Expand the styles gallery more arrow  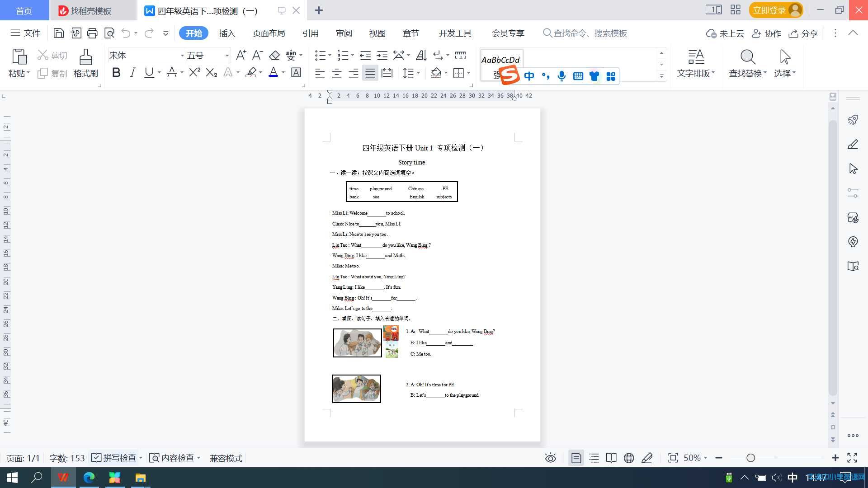(x=661, y=76)
